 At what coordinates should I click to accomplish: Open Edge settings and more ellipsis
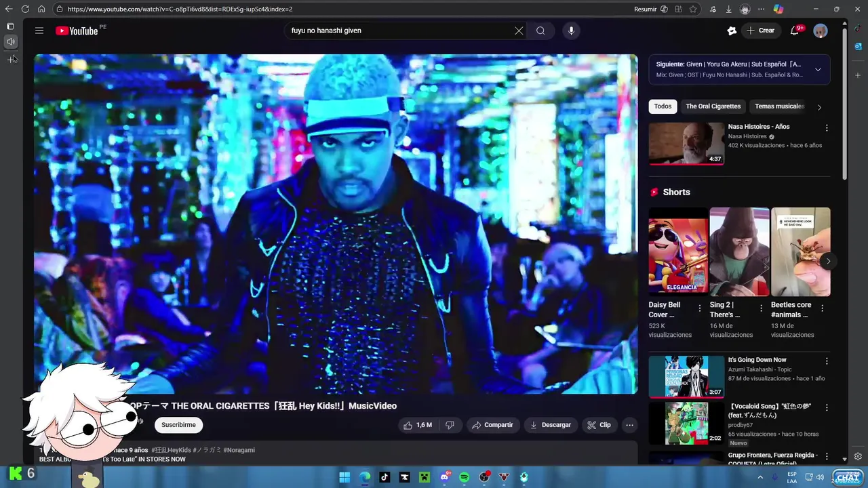tap(762, 9)
